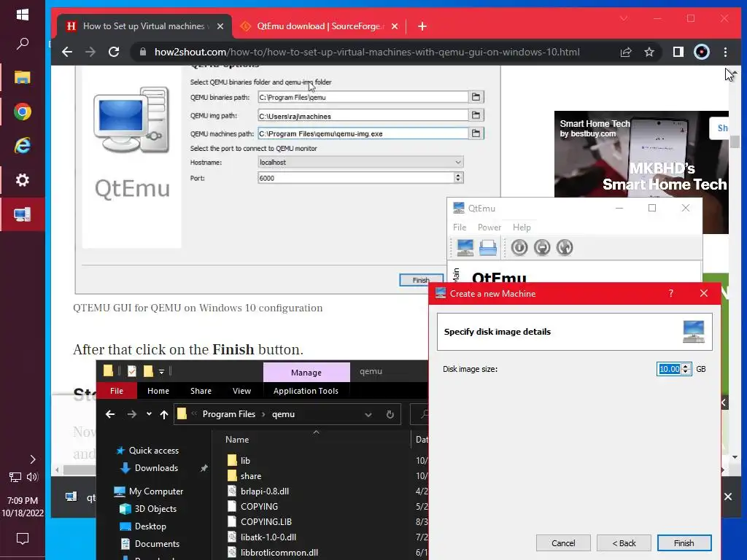747x560 pixels.
Task: Switch to the Share ribbon tab
Action: (201, 391)
